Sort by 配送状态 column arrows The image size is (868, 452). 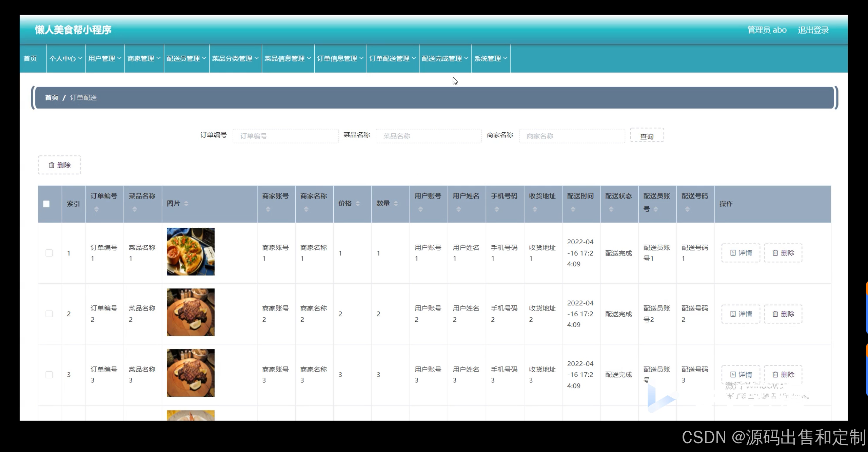[x=611, y=209]
